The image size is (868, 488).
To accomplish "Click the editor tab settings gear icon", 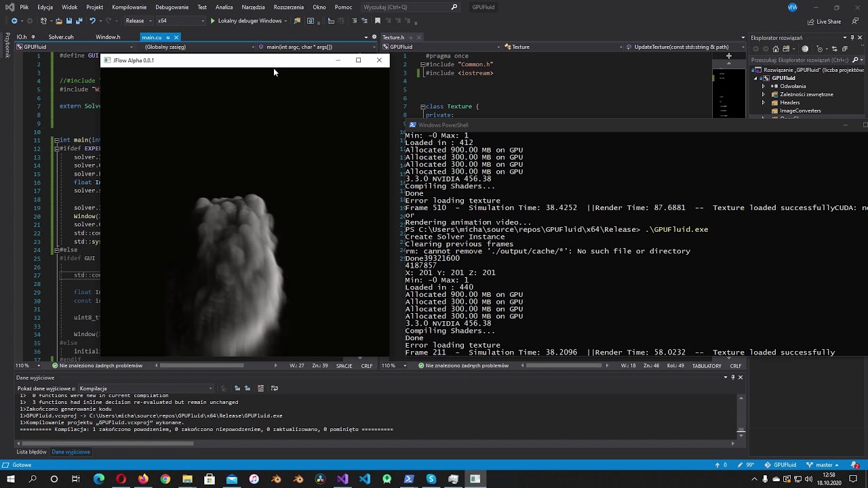I will (x=374, y=37).
